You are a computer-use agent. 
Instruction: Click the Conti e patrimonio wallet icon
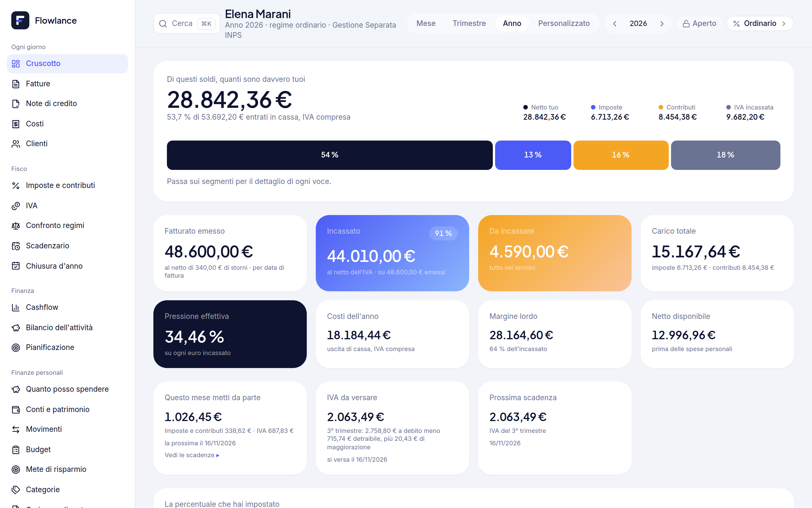16,410
